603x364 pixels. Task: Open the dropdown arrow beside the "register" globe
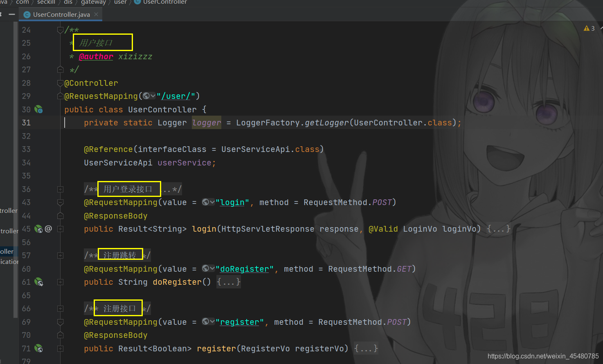[212, 322]
